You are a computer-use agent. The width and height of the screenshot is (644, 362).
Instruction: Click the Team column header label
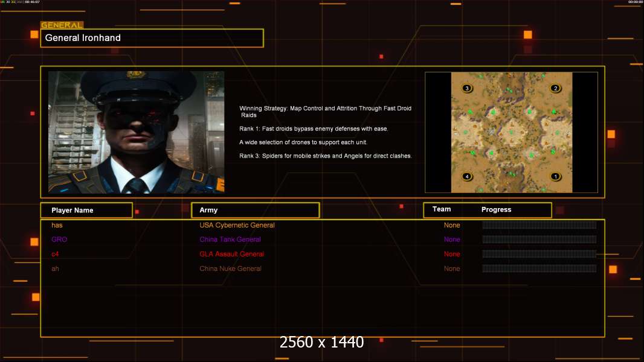(x=442, y=209)
